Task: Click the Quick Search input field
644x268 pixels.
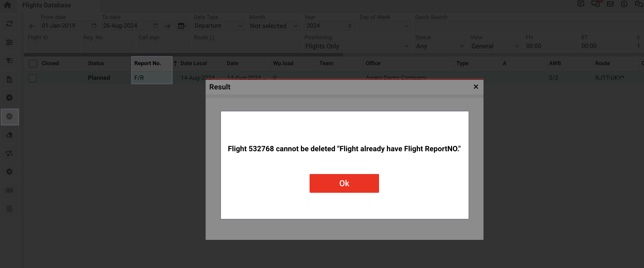Action: click(527, 26)
